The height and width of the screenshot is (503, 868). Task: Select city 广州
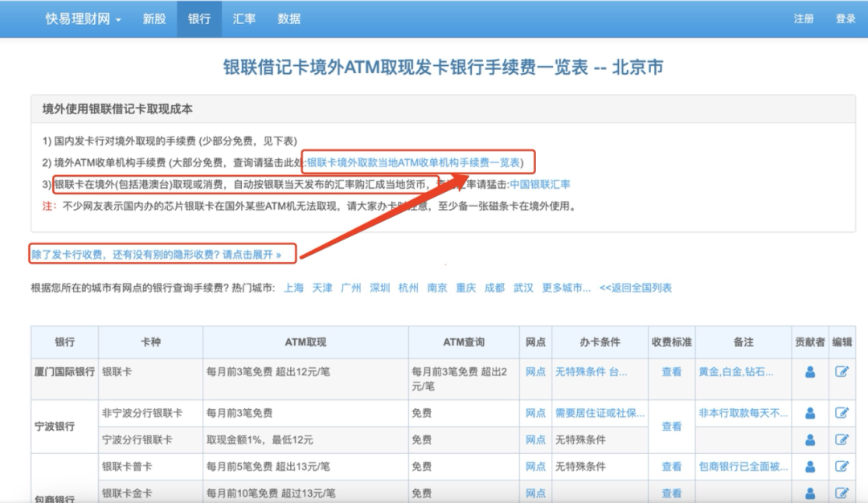tap(351, 288)
